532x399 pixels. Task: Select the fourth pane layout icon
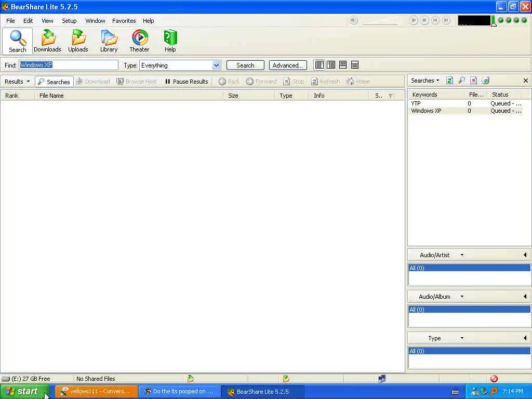point(355,65)
